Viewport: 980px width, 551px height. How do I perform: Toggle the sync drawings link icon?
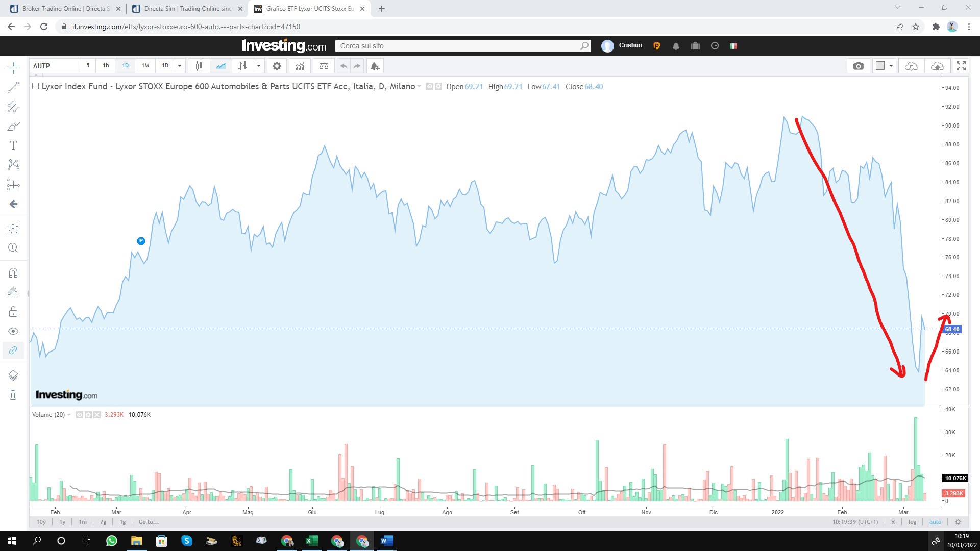13,350
